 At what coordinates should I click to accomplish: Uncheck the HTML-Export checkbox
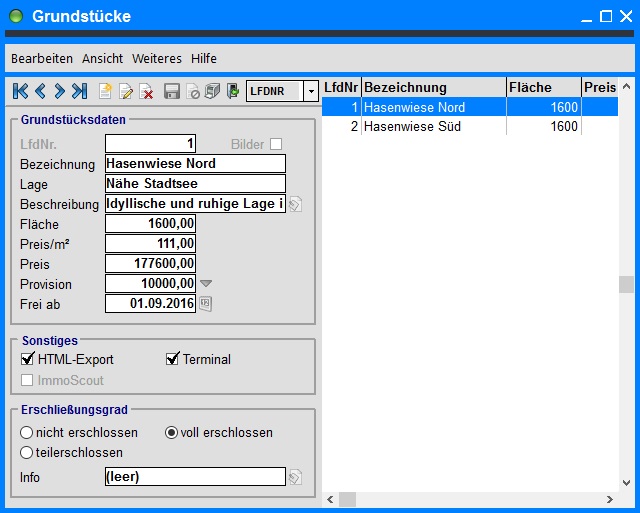[x=28, y=359]
